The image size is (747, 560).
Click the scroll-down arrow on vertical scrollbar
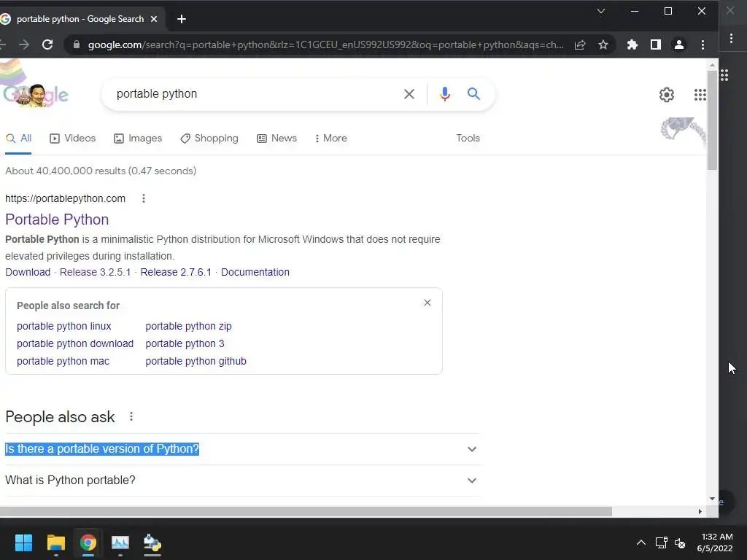coord(712,499)
